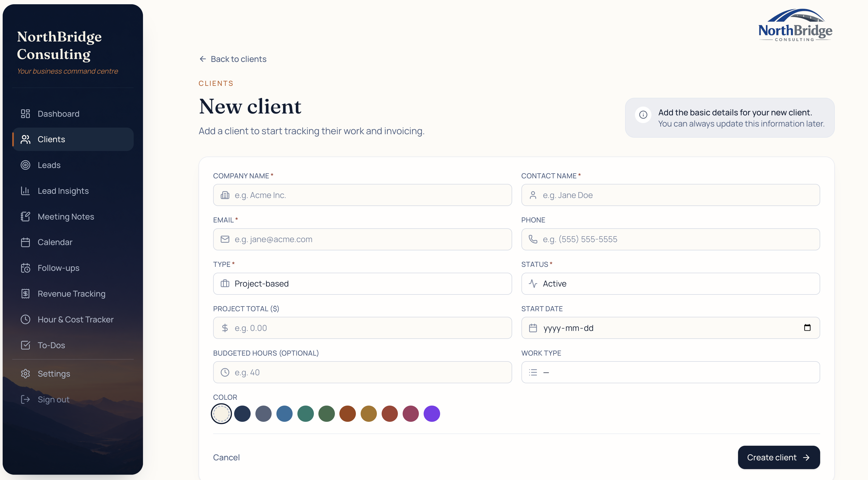The width and height of the screenshot is (868, 480).
Task: Pick the teal green color swatch
Action: pyautogui.click(x=306, y=414)
